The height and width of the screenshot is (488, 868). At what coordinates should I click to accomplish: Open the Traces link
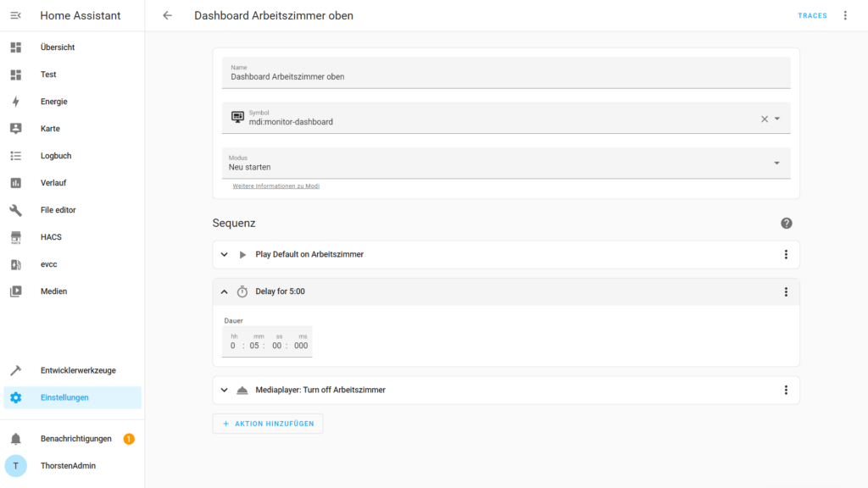point(811,15)
